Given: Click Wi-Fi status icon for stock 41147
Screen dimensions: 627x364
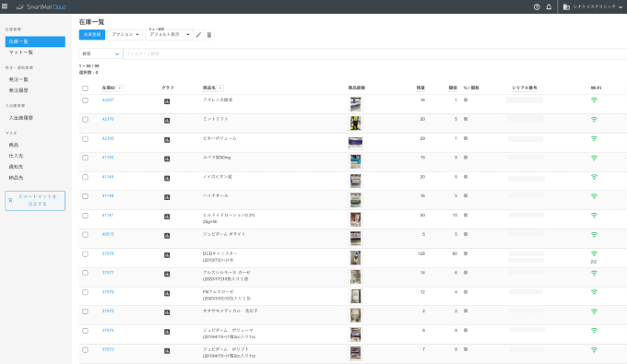Looking at the screenshot, I should (x=594, y=216).
